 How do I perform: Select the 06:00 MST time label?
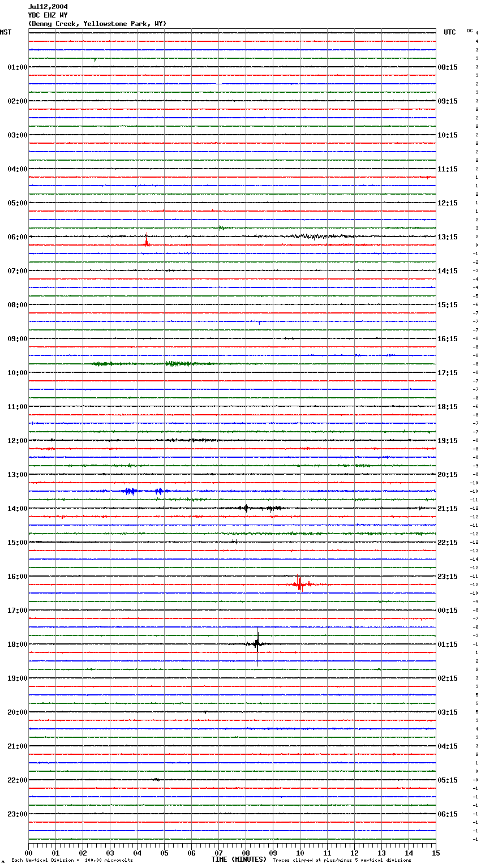click(18, 237)
